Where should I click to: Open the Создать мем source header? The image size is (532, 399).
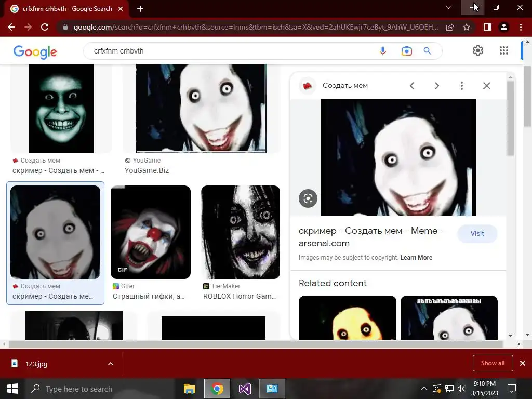tap(345, 86)
